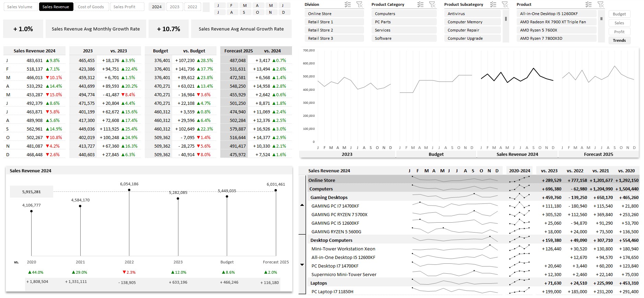Filter by Online Store in Division slicer
Screen dimensions: 644x298
[x=333, y=14]
